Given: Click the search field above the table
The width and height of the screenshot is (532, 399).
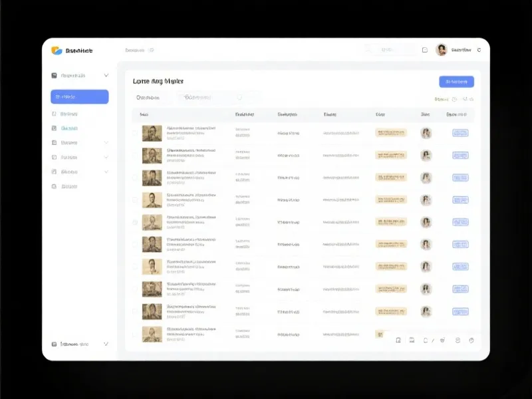Looking at the screenshot, I should [211, 98].
